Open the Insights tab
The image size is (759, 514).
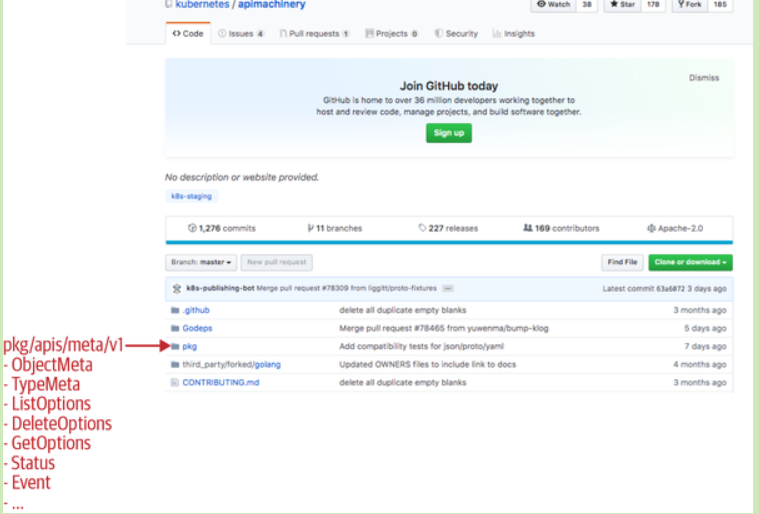pyautogui.click(x=514, y=33)
